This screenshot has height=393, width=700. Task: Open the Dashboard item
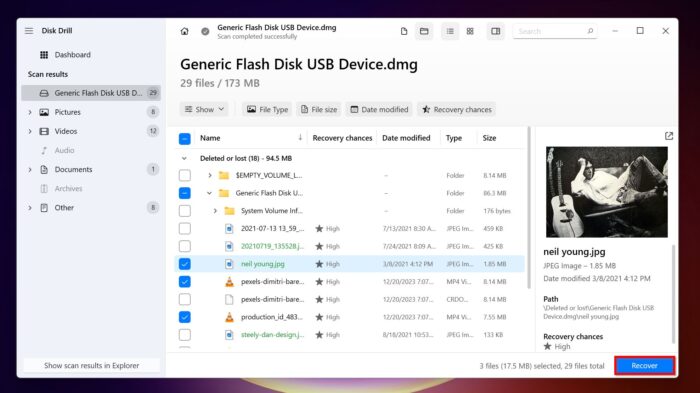pos(92,55)
